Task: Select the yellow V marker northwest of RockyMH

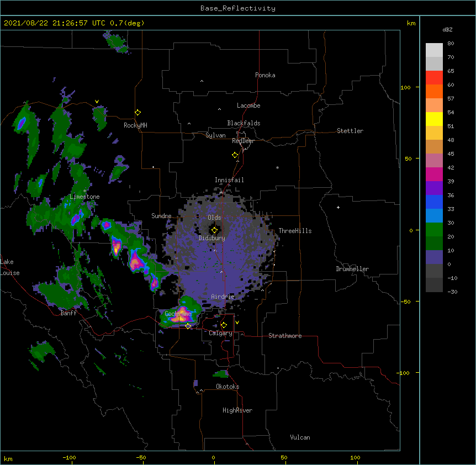Action: (x=97, y=102)
